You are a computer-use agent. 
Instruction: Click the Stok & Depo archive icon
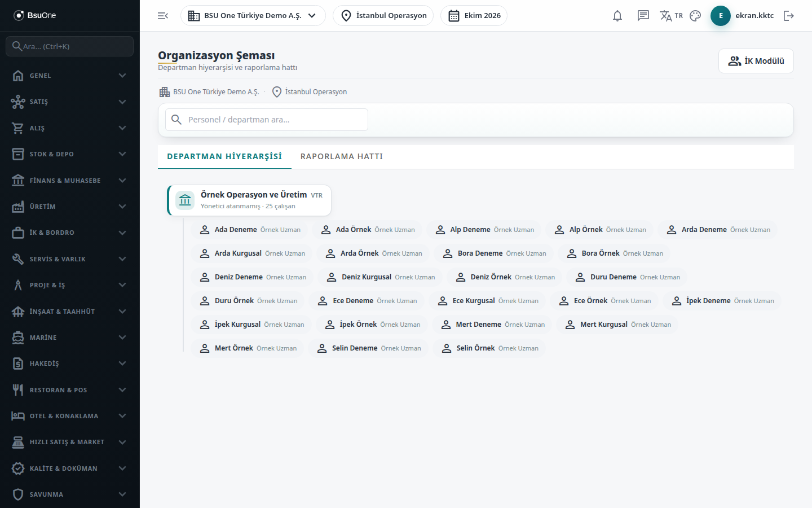click(18, 154)
